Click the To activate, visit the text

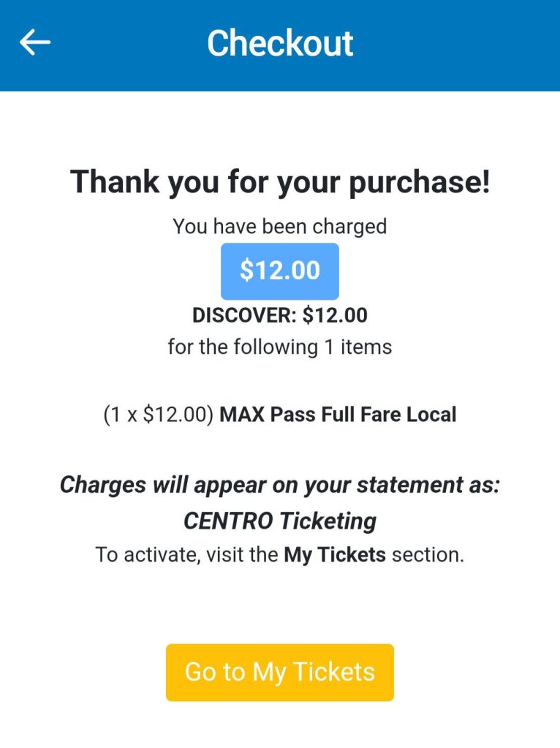187,555
